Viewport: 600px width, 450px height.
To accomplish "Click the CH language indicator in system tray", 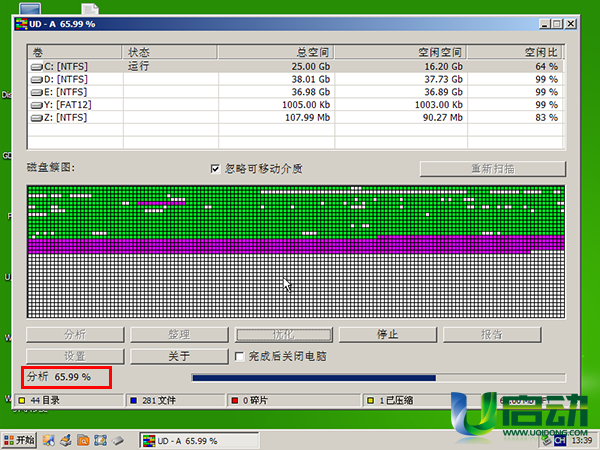I will (x=560, y=440).
